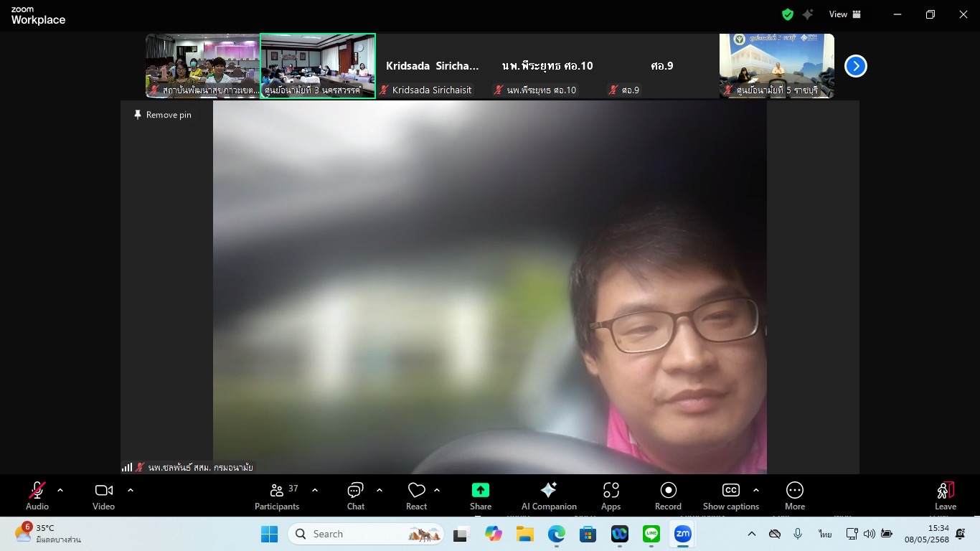Click the OneDrive cloud icon in tray

point(775,534)
